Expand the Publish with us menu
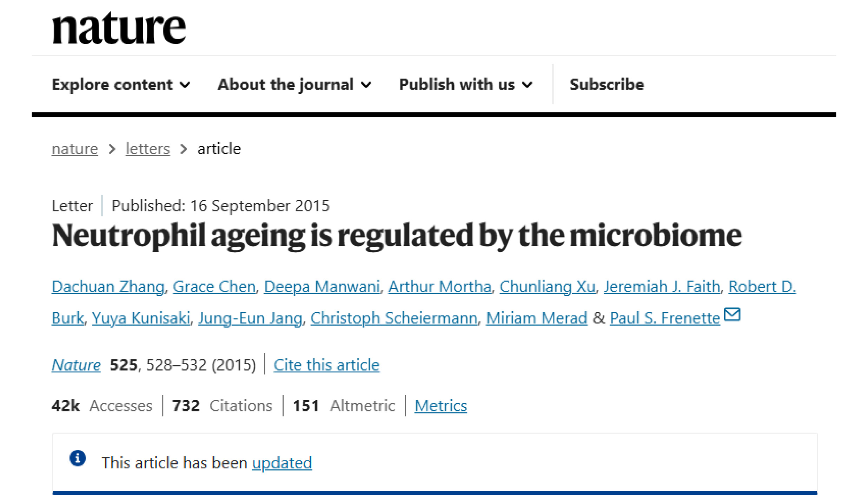The height and width of the screenshot is (502, 868). pos(465,85)
